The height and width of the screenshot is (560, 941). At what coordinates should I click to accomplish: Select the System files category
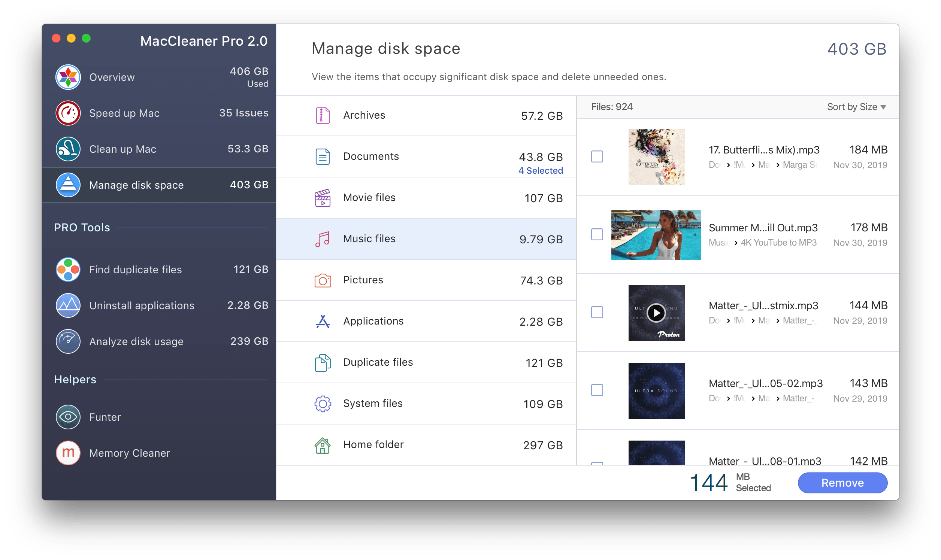click(426, 404)
